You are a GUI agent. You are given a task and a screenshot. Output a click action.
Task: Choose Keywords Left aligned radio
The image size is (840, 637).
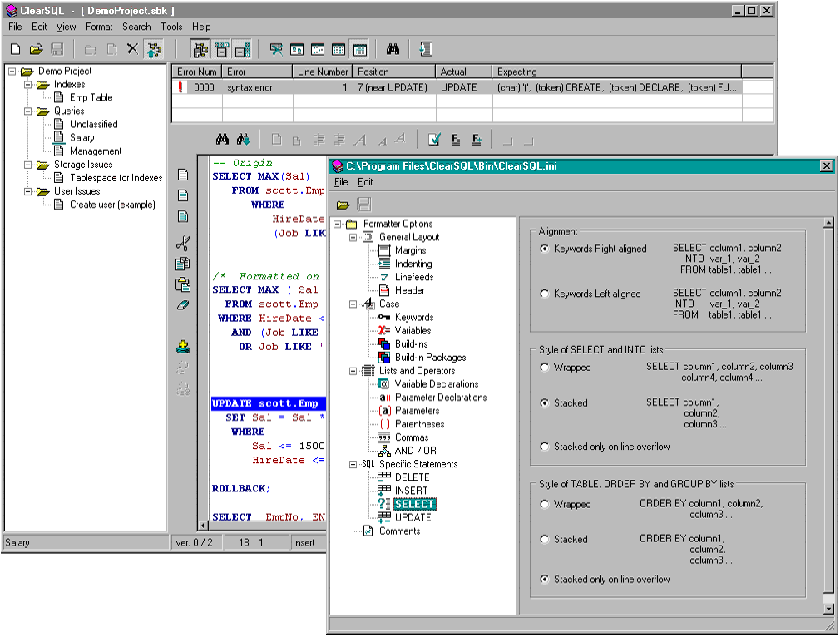pos(544,294)
